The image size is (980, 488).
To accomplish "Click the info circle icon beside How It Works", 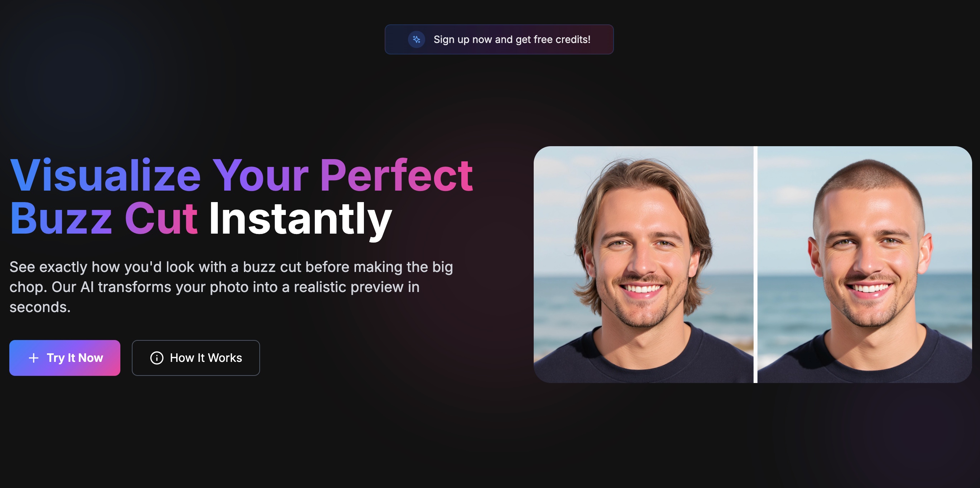I will click(157, 358).
